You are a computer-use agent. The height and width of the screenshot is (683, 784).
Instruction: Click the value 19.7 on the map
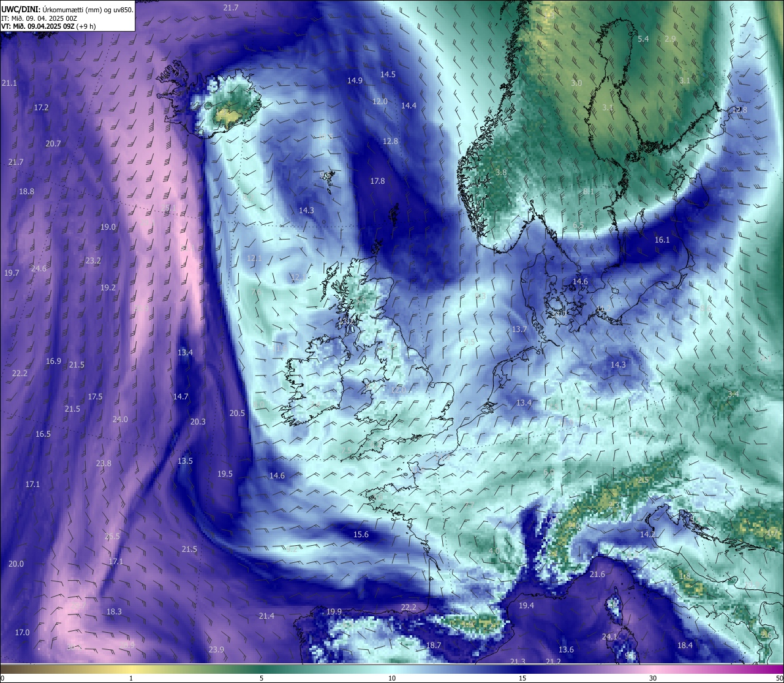[12, 273]
